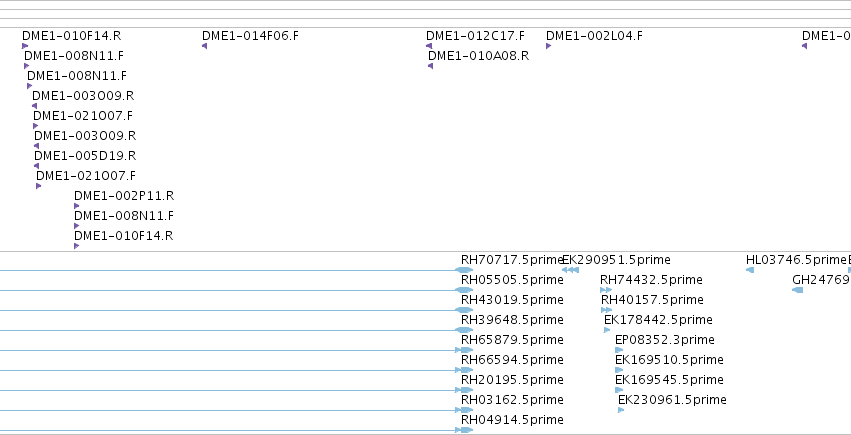Viewport: 851px width, 435px height.
Task: Click purple arrow under DME1-002P11.R
Action: click(x=77, y=206)
